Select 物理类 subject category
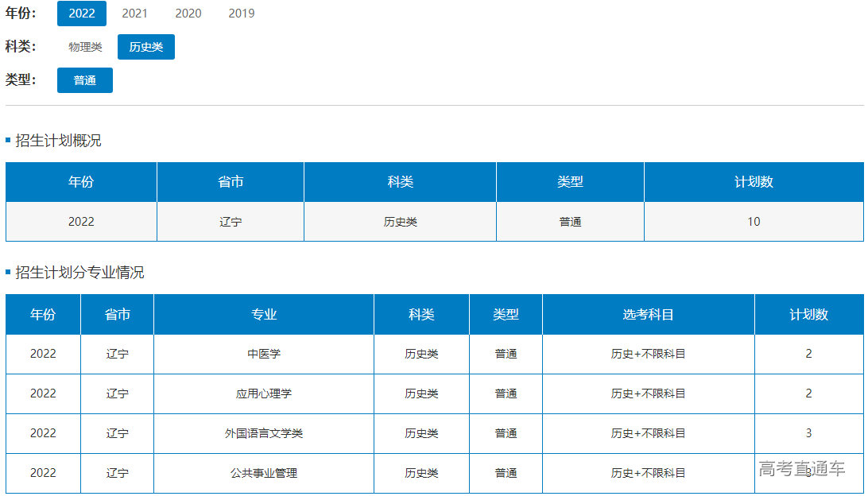Image resolution: width=868 pixels, height=500 pixels. click(85, 47)
